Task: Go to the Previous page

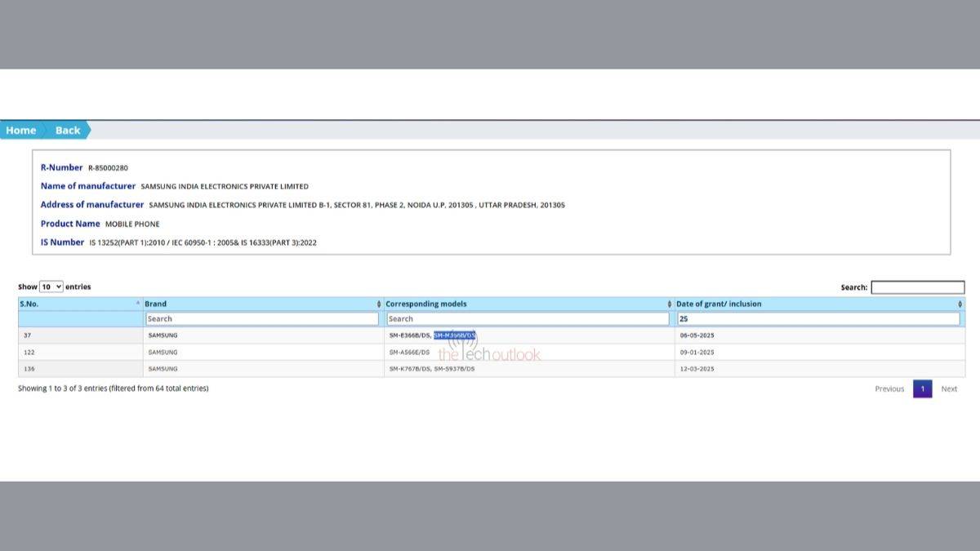Action: click(x=889, y=389)
